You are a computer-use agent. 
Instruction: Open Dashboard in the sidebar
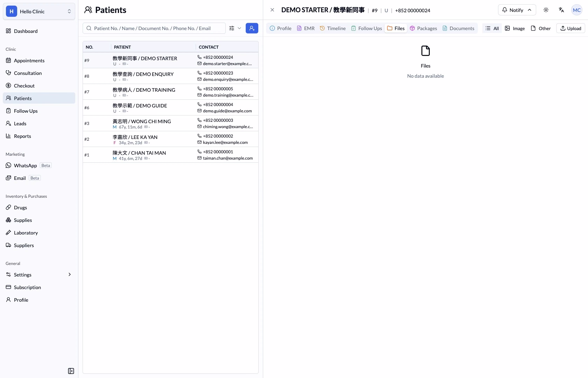(39, 31)
